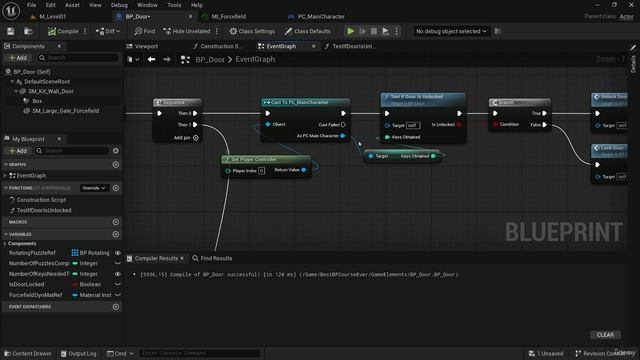Open My Blueprint settings gear
Image resolution: width=640 pixels, height=360 pixels.
click(116, 151)
